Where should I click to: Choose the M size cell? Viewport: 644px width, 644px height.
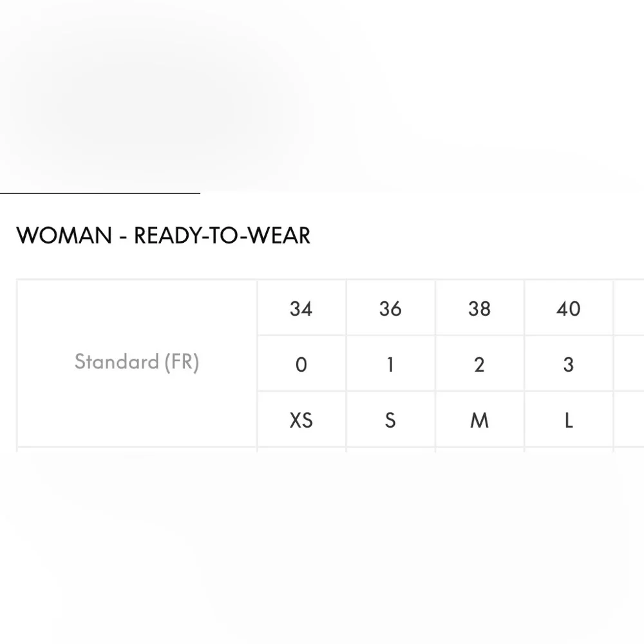coord(479,421)
